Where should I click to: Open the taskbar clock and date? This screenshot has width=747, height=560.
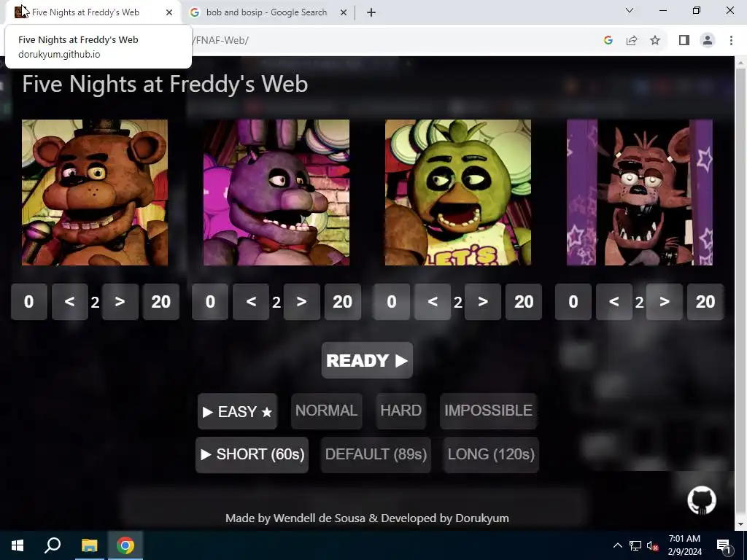[684, 545]
